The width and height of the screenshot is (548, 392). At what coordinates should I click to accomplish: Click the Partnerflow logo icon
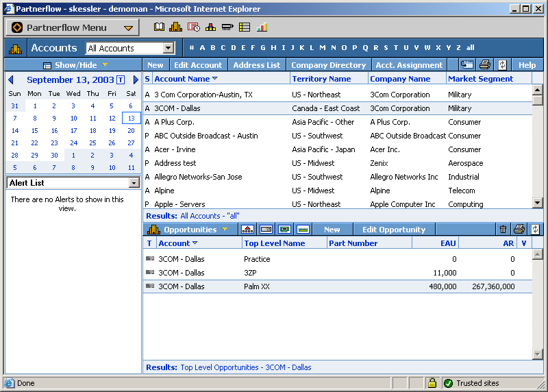[x=16, y=27]
